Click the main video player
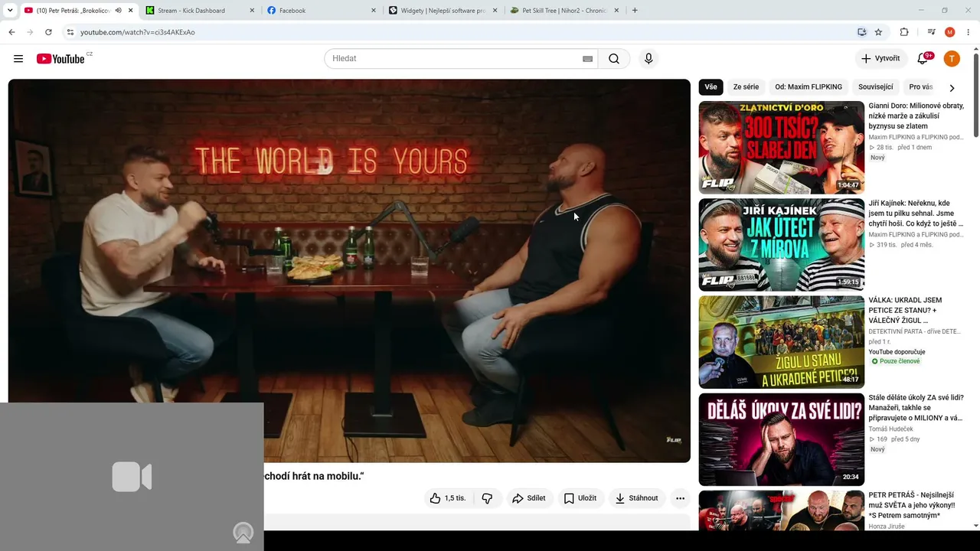The image size is (980, 551). 349,271
